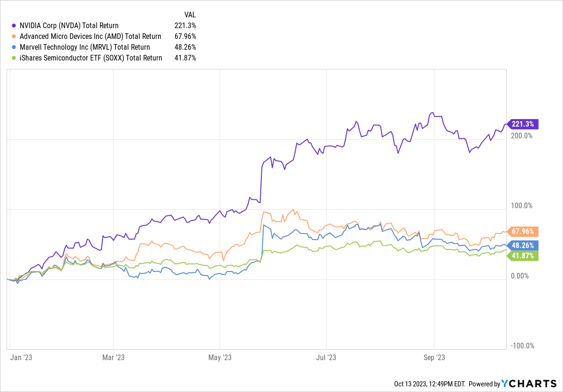Select the Advanced Micro Devices (AMD) legend label

(89, 37)
